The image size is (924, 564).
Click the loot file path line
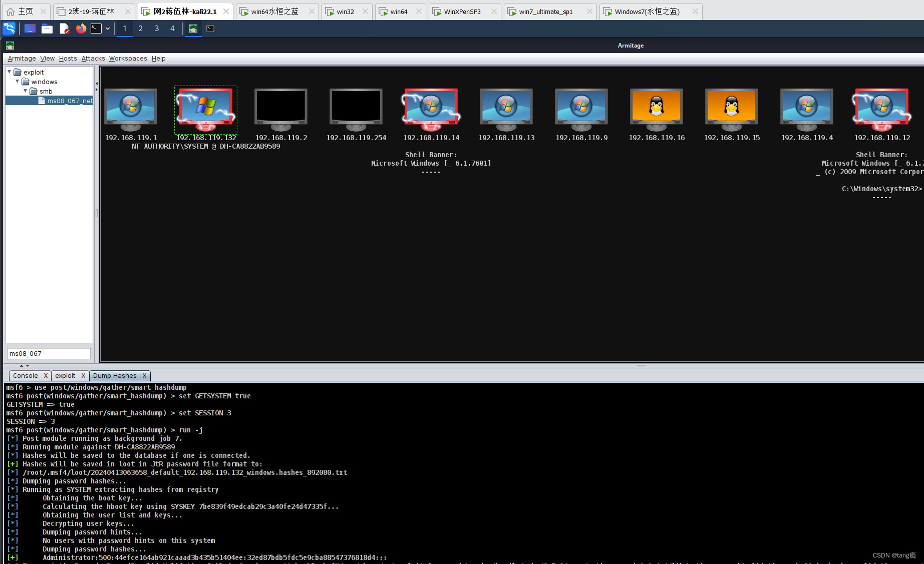click(185, 472)
